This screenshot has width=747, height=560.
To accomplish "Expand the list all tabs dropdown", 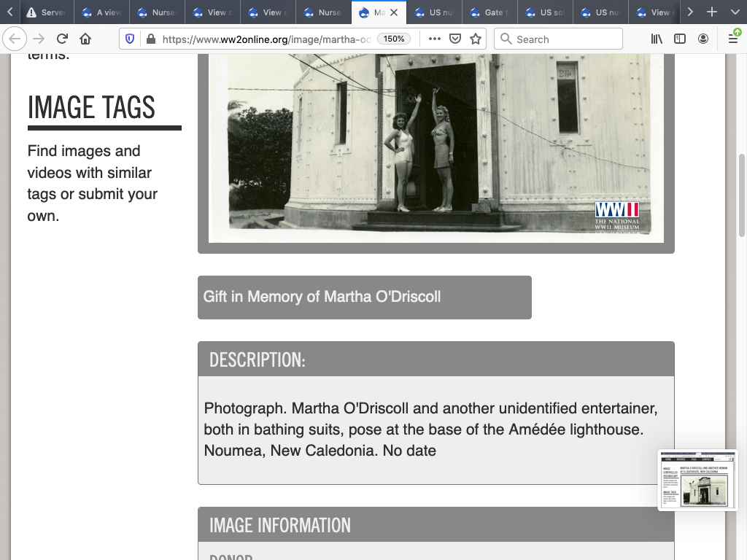I will point(733,12).
